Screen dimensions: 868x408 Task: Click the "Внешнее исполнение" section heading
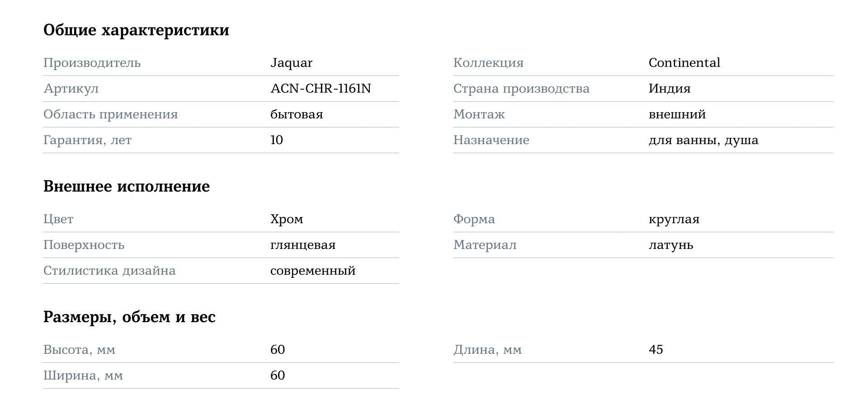[126, 186]
